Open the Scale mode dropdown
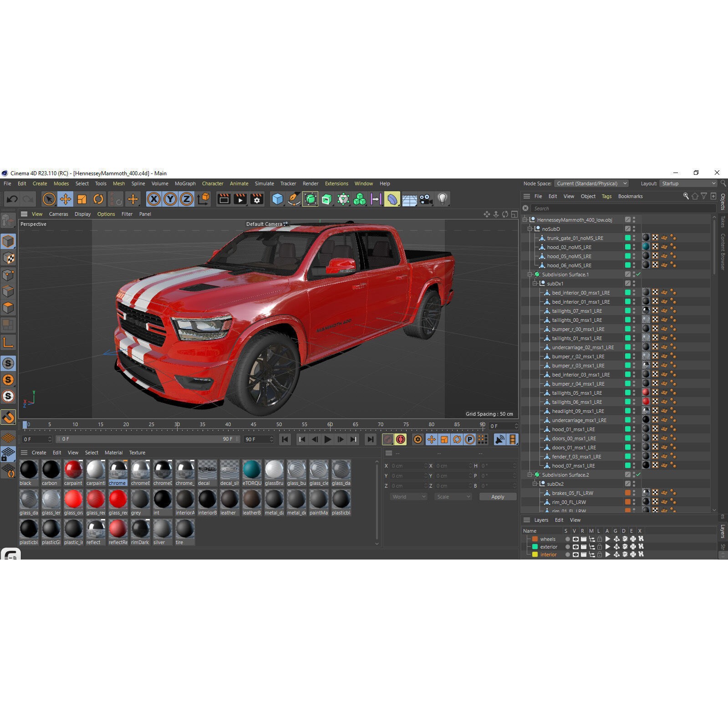Viewport: 728px width, 728px height. coord(453,497)
